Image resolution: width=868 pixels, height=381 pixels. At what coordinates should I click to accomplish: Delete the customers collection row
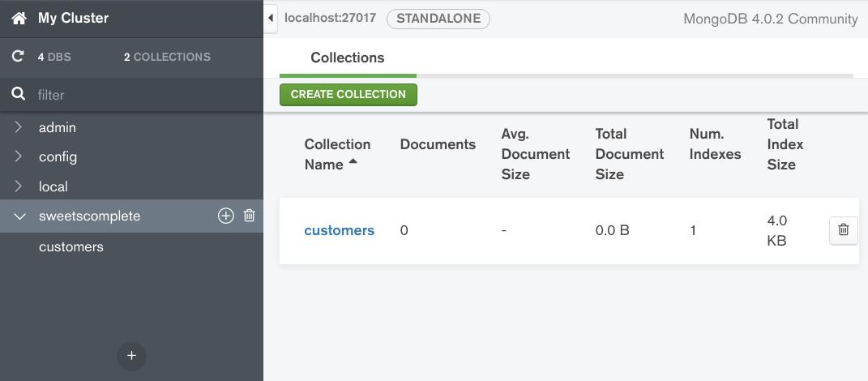point(843,230)
